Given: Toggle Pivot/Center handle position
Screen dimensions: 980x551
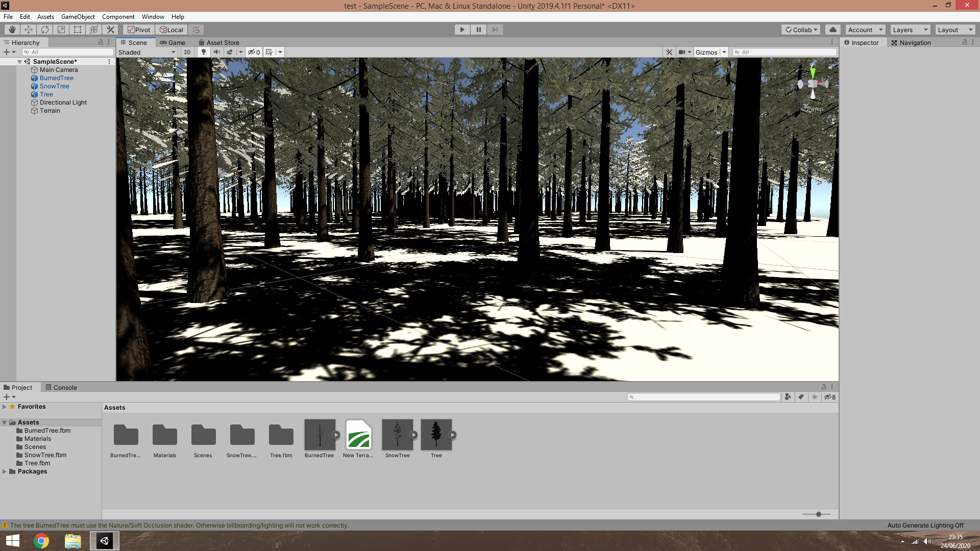Looking at the screenshot, I should point(139,30).
